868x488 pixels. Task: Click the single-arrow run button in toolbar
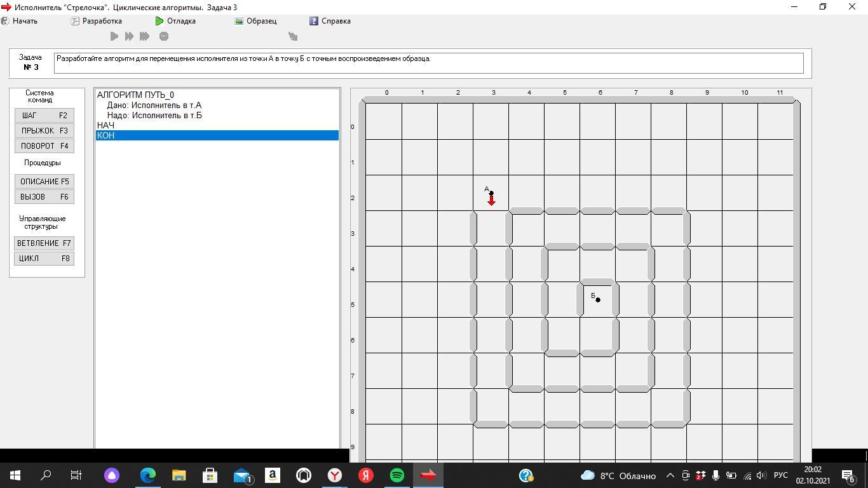[114, 36]
